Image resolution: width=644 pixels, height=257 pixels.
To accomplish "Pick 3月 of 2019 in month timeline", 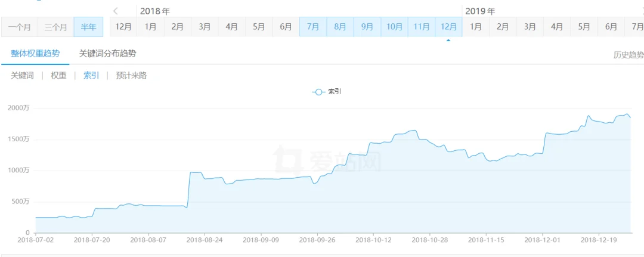I will 530,27.
